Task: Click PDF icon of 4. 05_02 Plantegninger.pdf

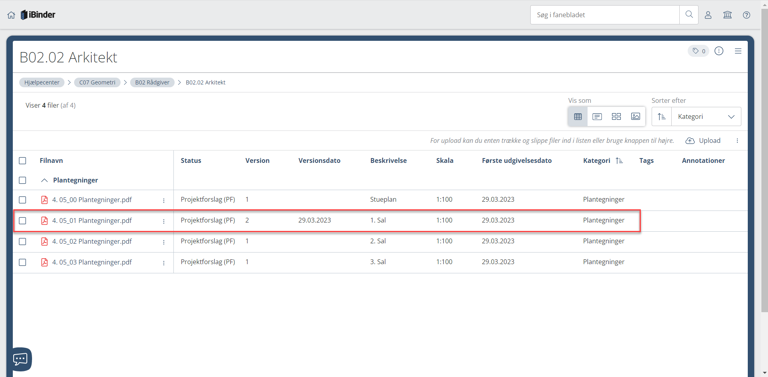Action: 44,241
